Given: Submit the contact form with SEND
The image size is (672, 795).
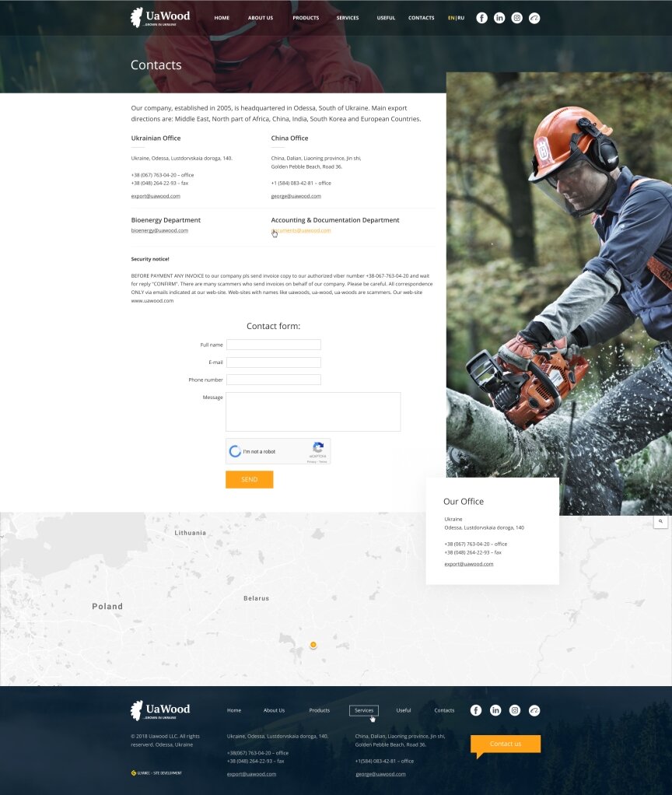Looking at the screenshot, I should coord(250,480).
